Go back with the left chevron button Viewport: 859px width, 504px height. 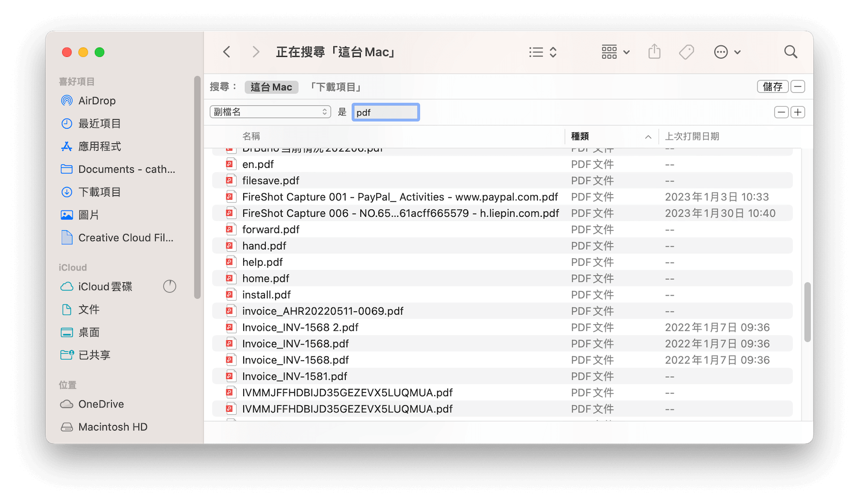coord(227,52)
